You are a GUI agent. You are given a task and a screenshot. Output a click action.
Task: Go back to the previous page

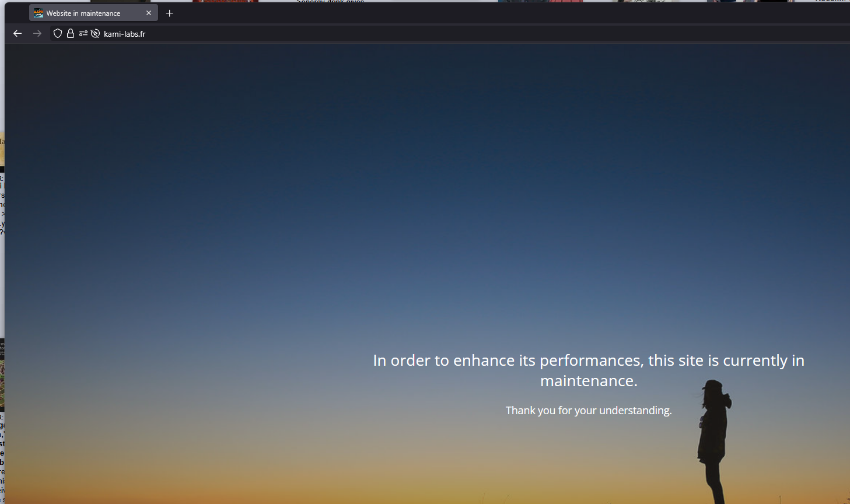[x=18, y=34]
